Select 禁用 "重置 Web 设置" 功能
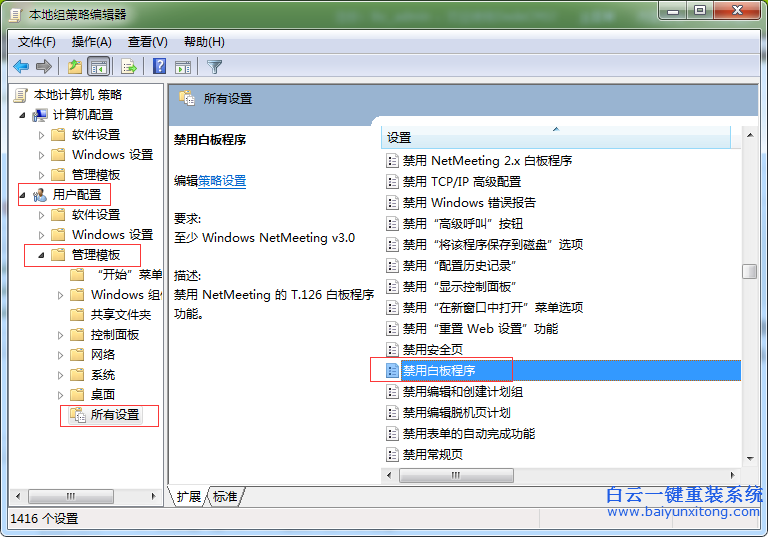Image resolution: width=768 pixels, height=537 pixels. 480,329
